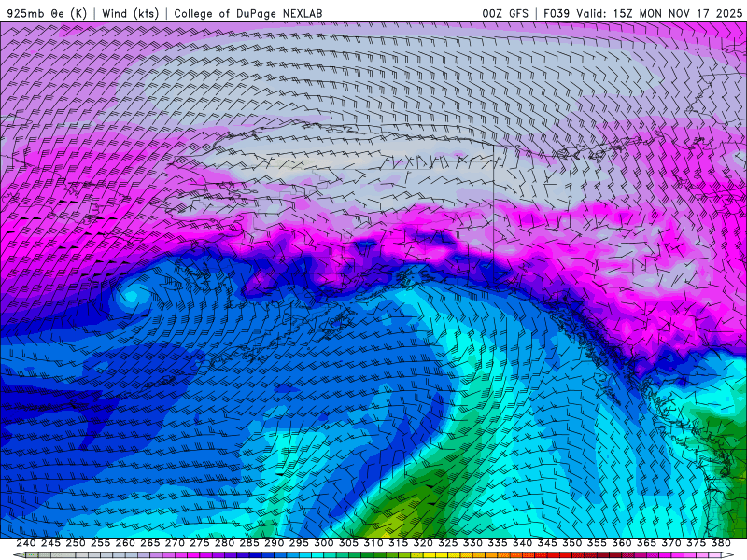Click the 320 value on color scale

click(x=423, y=543)
